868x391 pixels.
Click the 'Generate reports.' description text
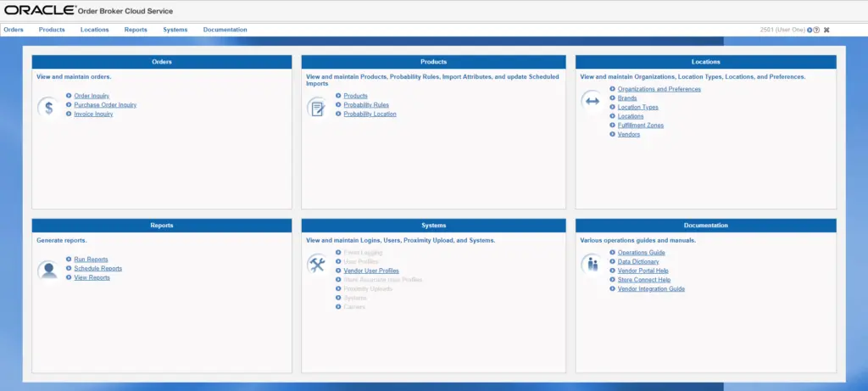[x=61, y=240]
